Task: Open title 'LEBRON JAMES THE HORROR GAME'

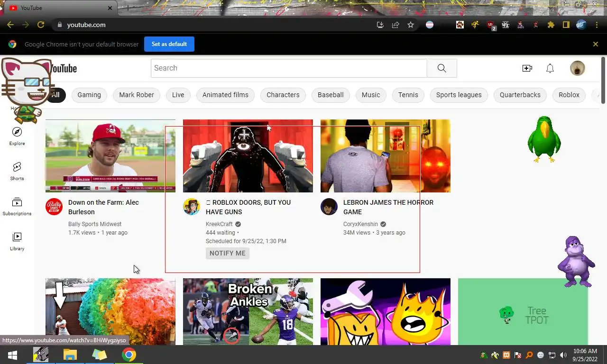Action: (x=388, y=207)
